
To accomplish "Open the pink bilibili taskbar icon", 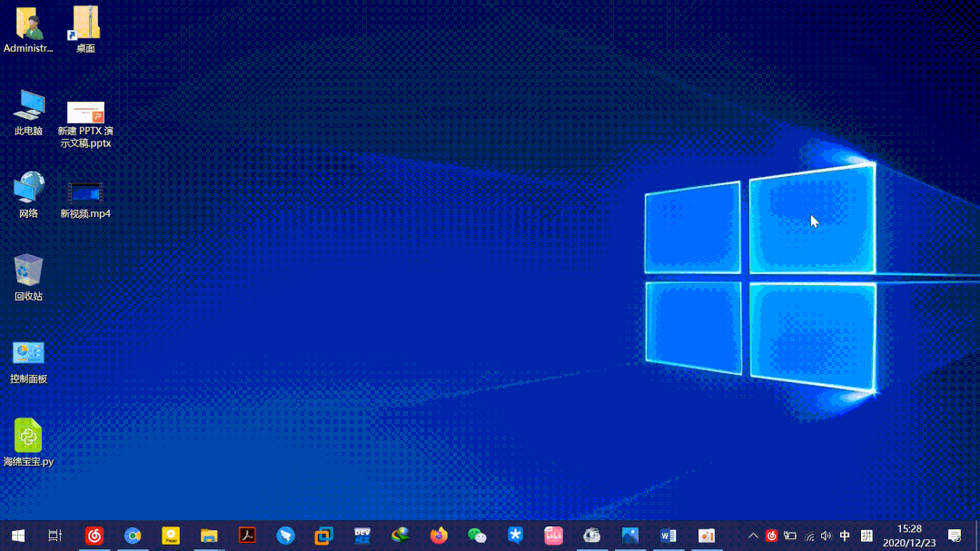I will 554,536.
